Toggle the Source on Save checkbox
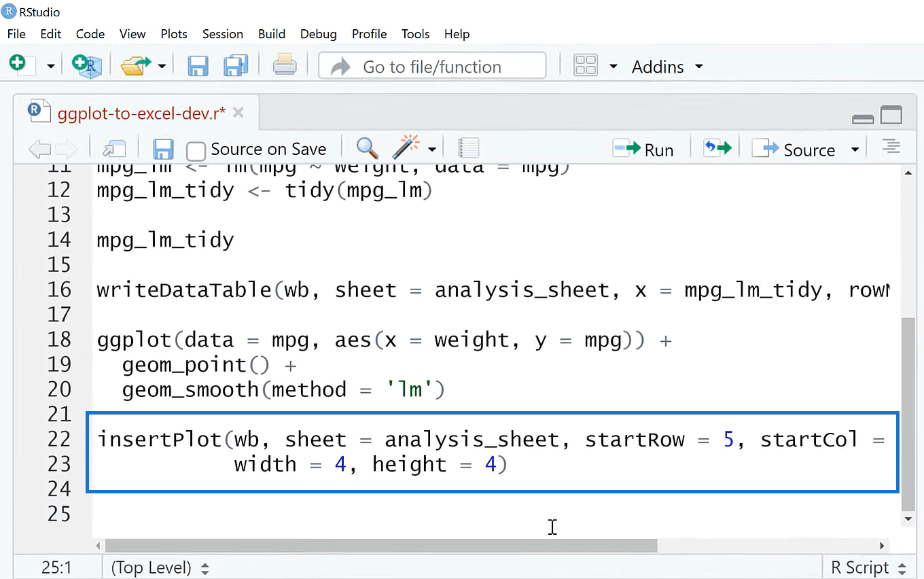This screenshot has width=924, height=579. (x=196, y=150)
